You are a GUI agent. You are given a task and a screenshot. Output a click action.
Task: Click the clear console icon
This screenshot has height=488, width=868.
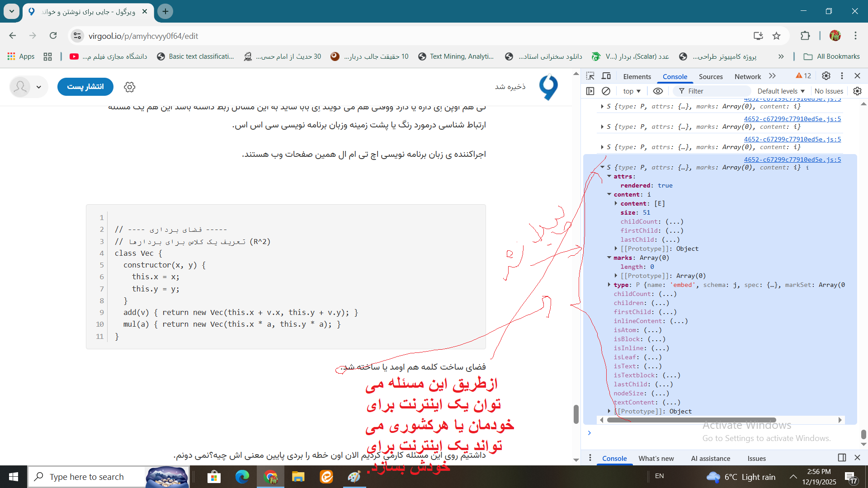(606, 91)
